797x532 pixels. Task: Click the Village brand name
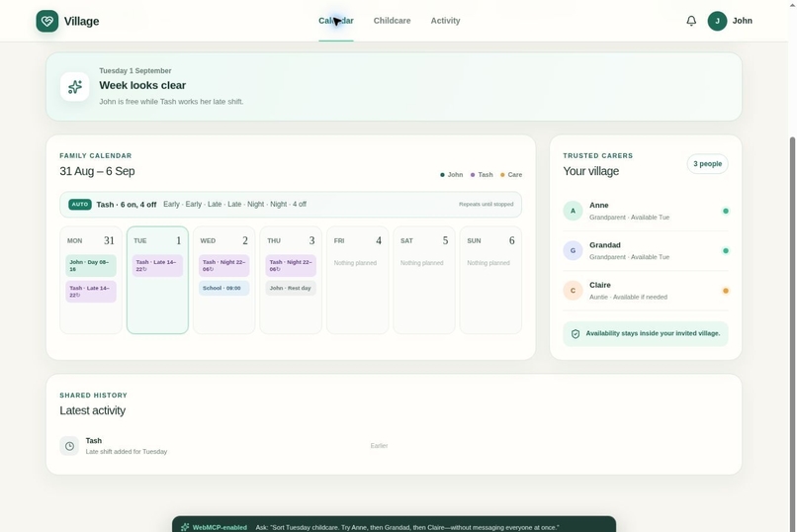[81, 22]
